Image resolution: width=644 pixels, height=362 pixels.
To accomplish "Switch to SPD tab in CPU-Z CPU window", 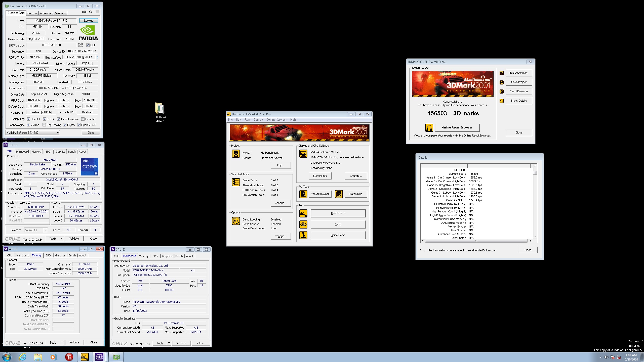I will [48, 152].
